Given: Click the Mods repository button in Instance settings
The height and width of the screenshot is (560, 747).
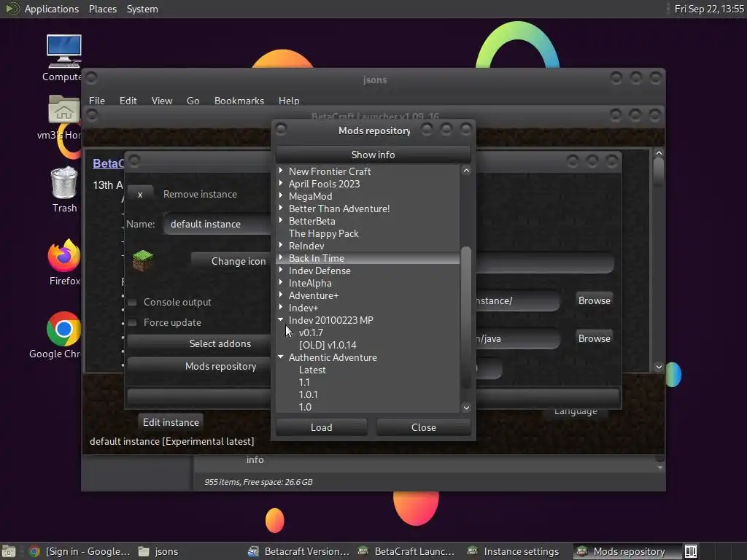Looking at the screenshot, I should (199, 366).
